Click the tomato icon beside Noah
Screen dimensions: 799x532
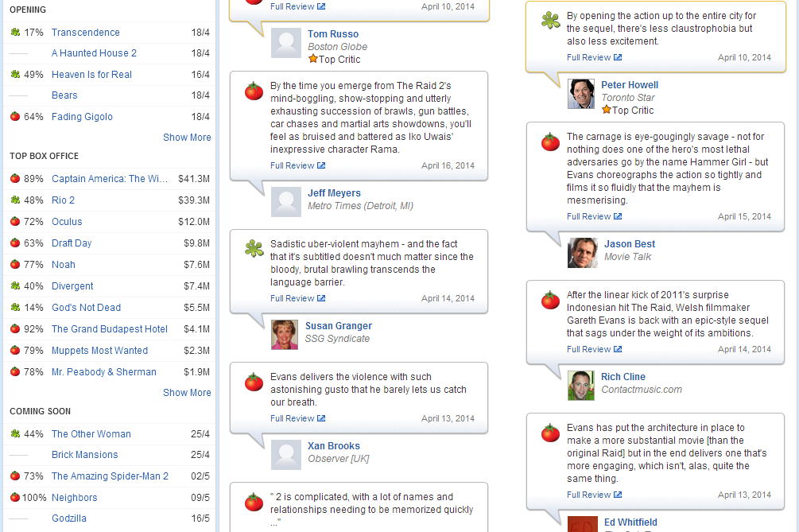coord(15,265)
